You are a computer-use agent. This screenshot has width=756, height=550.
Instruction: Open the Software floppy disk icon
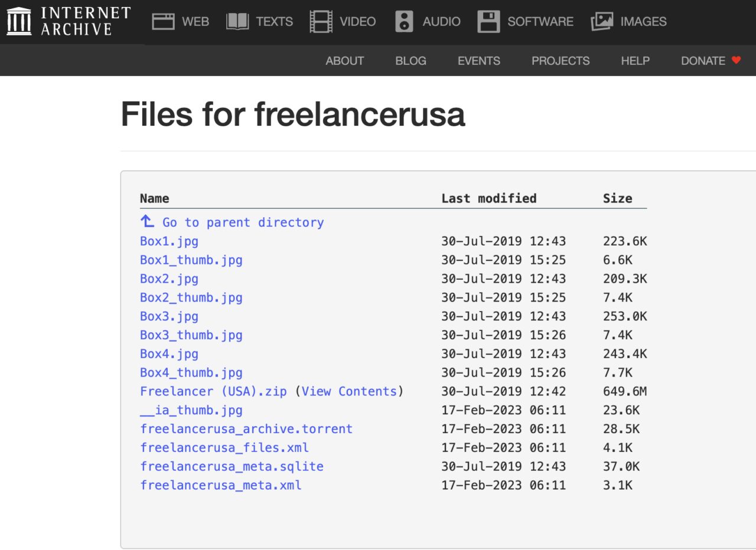488,22
